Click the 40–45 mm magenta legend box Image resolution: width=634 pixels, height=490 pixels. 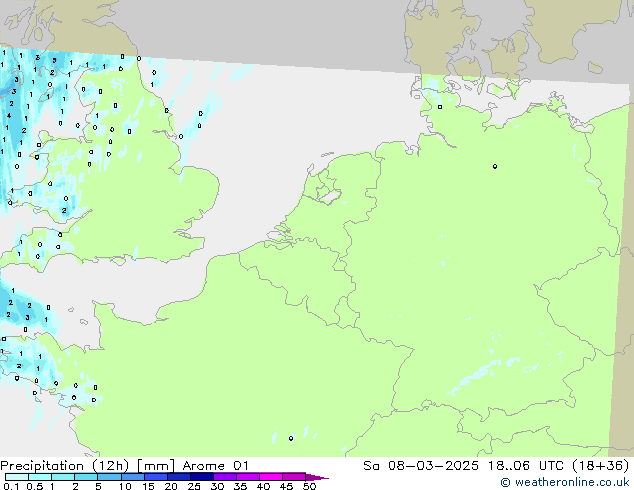(x=271, y=477)
